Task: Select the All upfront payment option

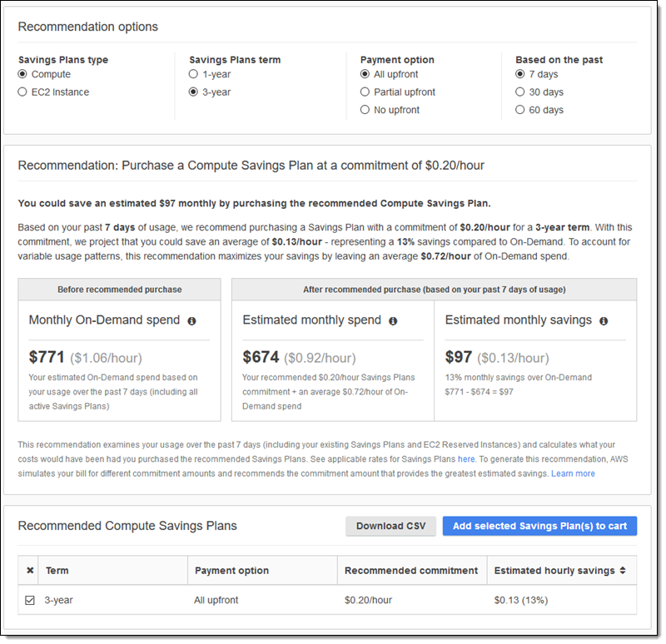Action: [365, 75]
